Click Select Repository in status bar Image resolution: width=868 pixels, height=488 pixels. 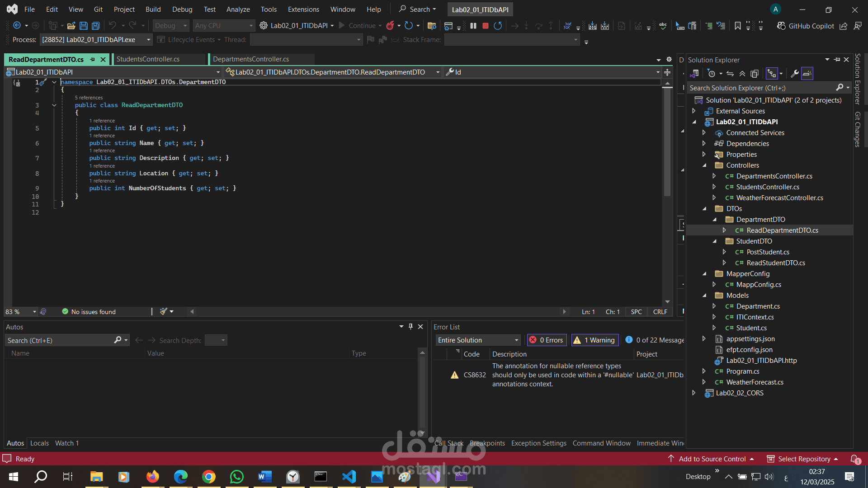[x=803, y=459]
